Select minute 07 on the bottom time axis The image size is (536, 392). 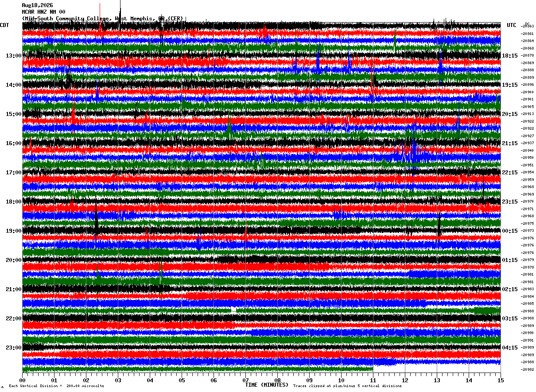coord(245,380)
